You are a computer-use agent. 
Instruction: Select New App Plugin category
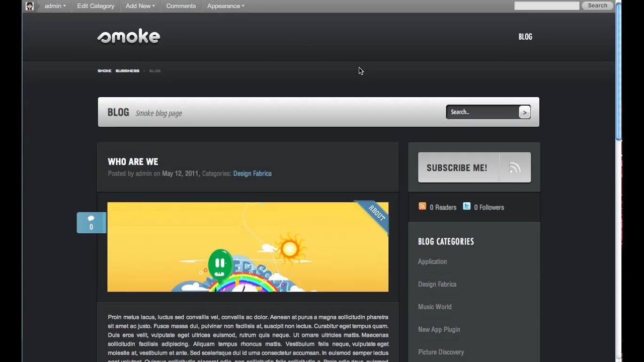coord(439,329)
